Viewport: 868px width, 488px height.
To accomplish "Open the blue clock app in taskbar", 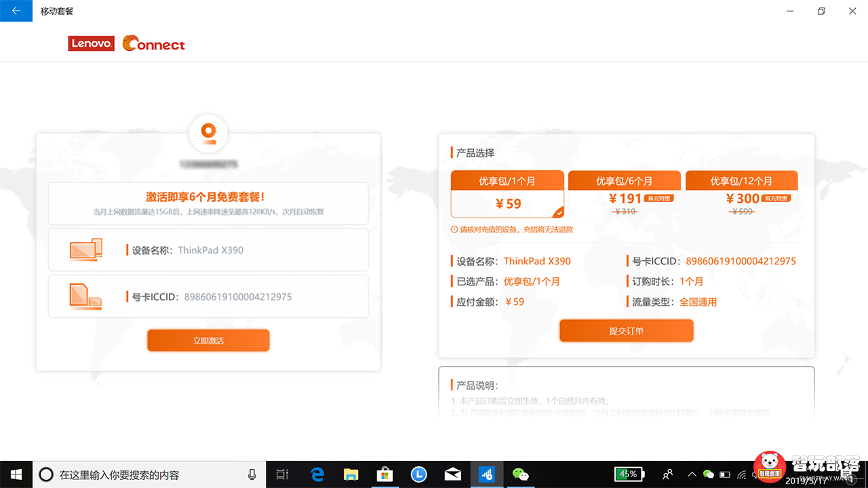I will pyautogui.click(x=418, y=474).
